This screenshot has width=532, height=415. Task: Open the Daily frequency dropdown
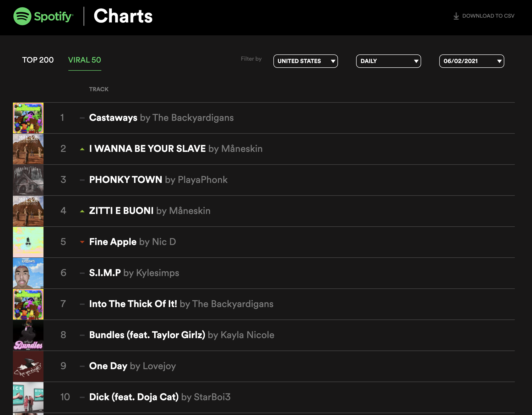388,61
